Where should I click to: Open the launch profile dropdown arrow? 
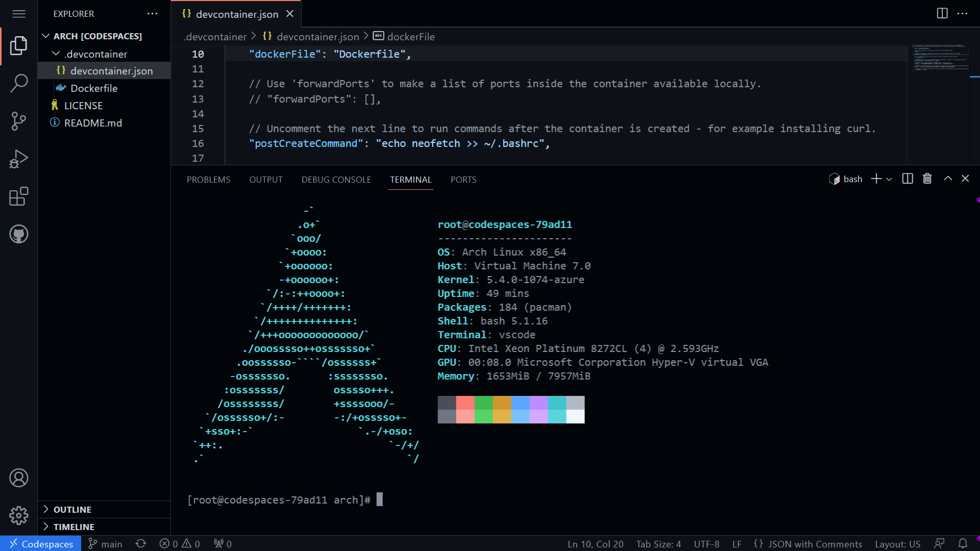tap(889, 179)
